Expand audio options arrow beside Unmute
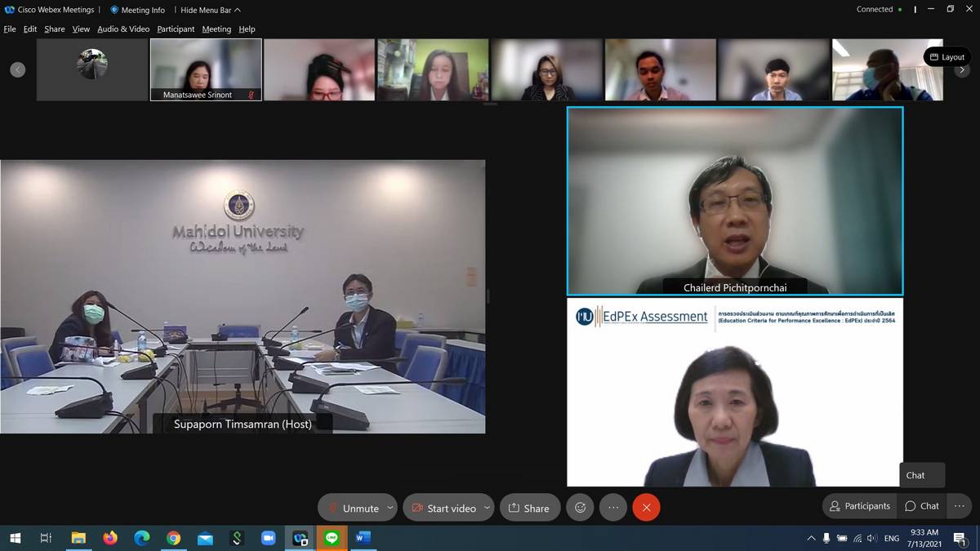Screen dimensions: 980x551 point(390,508)
